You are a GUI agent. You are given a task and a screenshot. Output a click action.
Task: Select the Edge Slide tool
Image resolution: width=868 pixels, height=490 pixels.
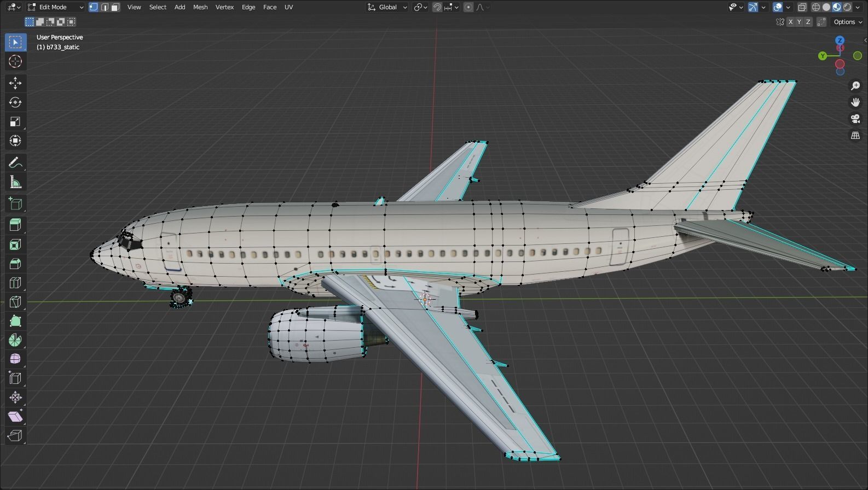pyautogui.click(x=15, y=378)
